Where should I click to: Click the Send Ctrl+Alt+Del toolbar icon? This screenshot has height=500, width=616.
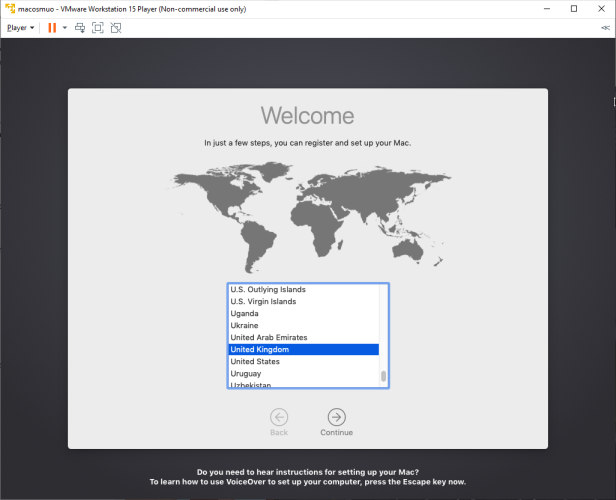coord(80,28)
